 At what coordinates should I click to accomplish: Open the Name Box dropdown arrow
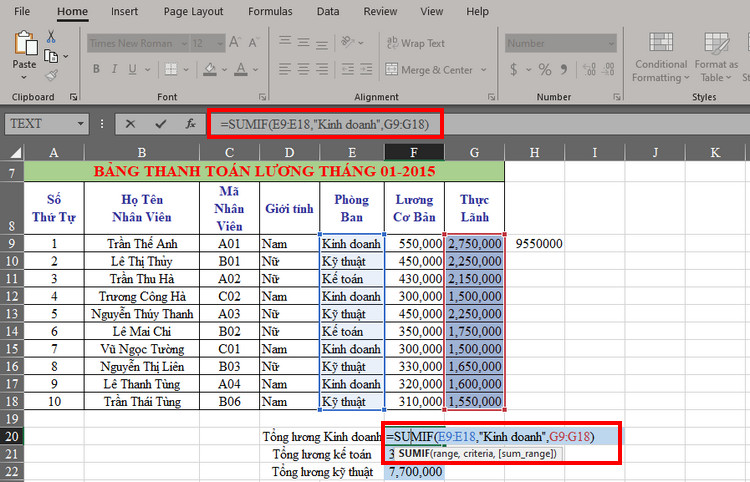coord(81,124)
